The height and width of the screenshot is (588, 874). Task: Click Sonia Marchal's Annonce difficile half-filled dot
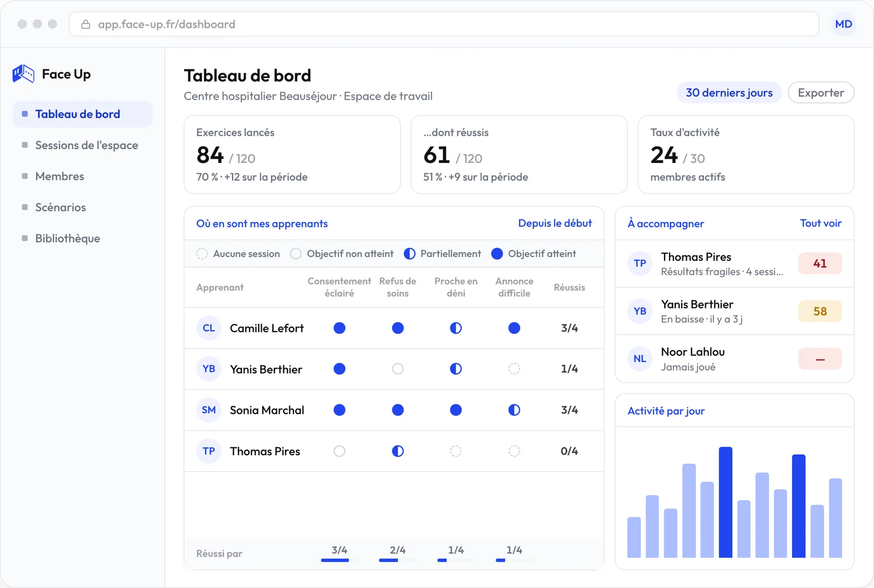(514, 410)
